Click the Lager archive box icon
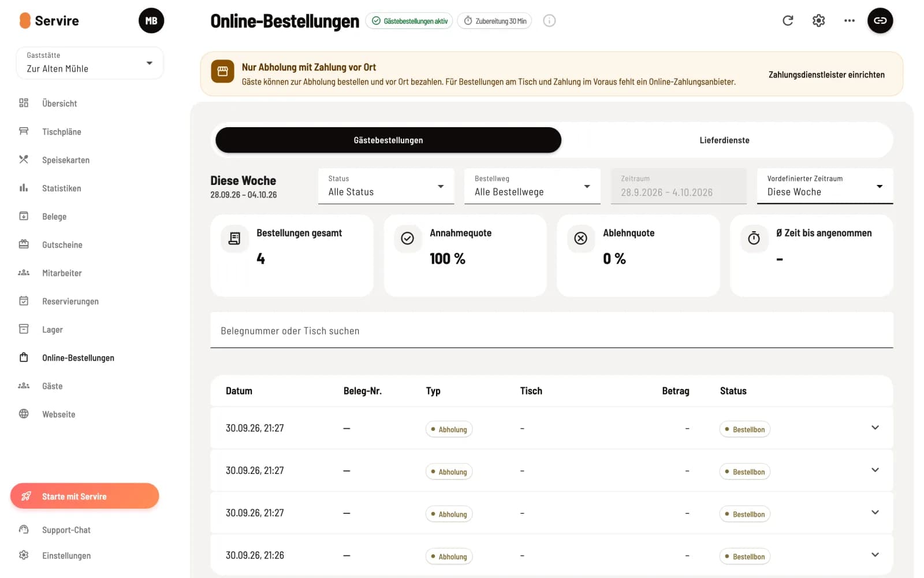 tap(24, 329)
